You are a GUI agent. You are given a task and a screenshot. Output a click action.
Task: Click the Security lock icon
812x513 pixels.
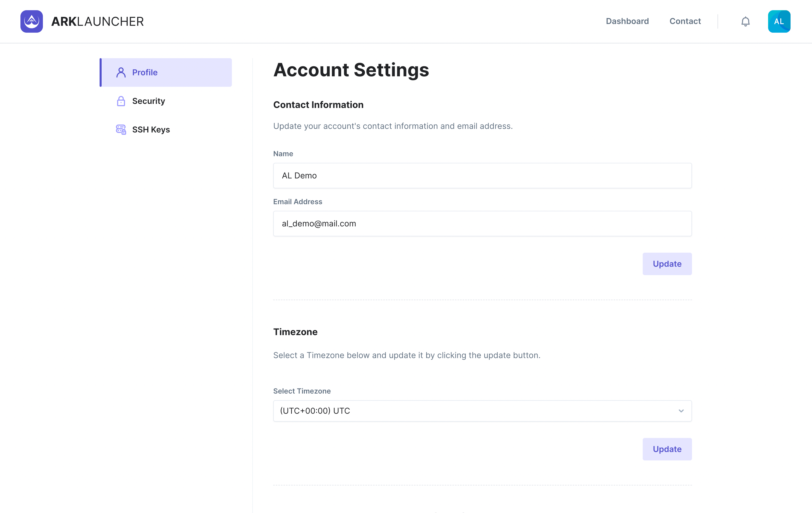(121, 101)
